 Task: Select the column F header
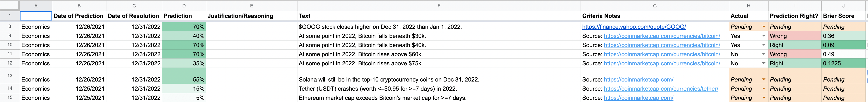point(439,6)
